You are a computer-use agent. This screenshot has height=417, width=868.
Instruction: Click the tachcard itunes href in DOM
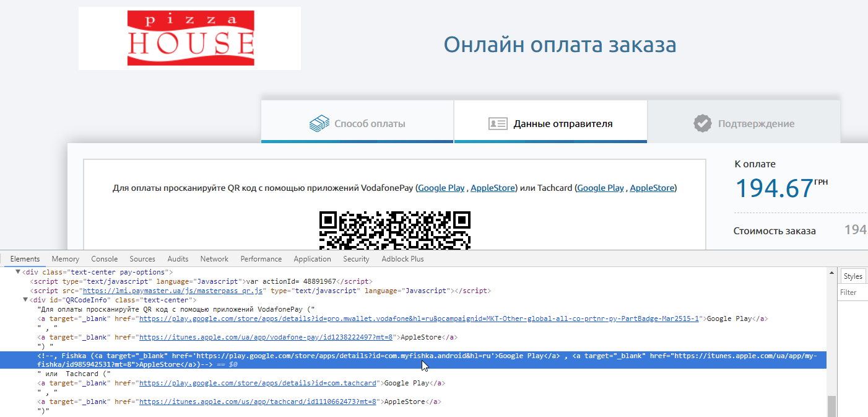258,402
